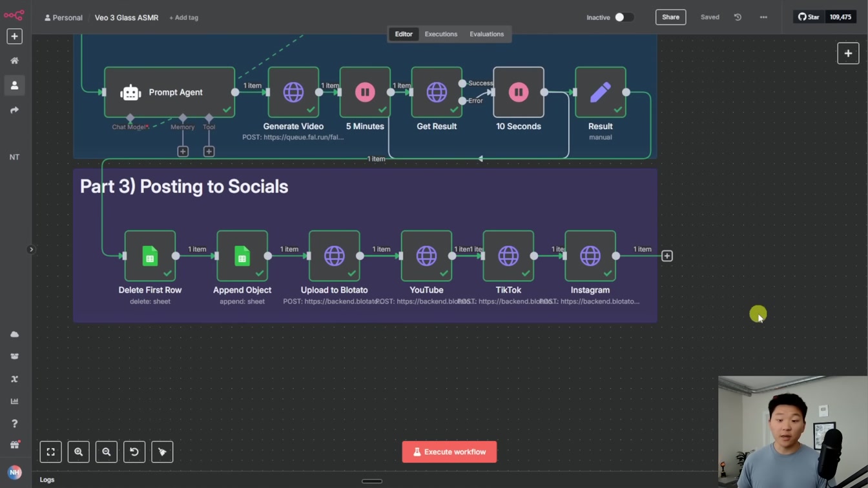The height and width of the screenshot is (488, 868).
Task: Expand the Logs panel
Action: (47, 480)
